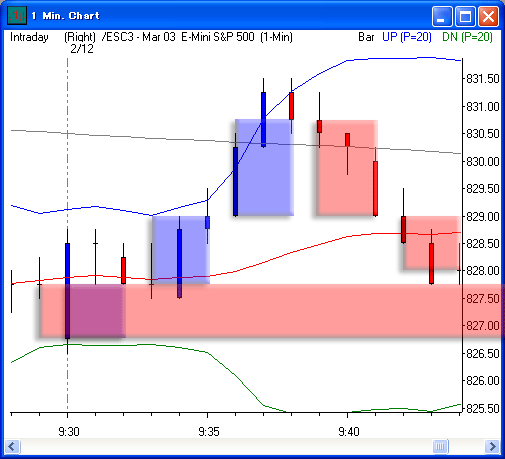Click the horizontal scrollbar thumb
Viewport: 505px width, 459px height.
(440, 446)
